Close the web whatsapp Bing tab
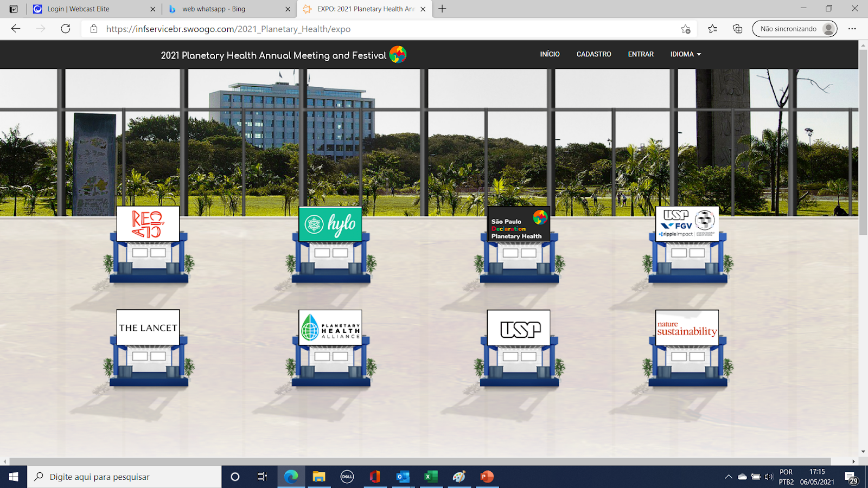This screenshot has width=868, height=488. pos(288,9)
